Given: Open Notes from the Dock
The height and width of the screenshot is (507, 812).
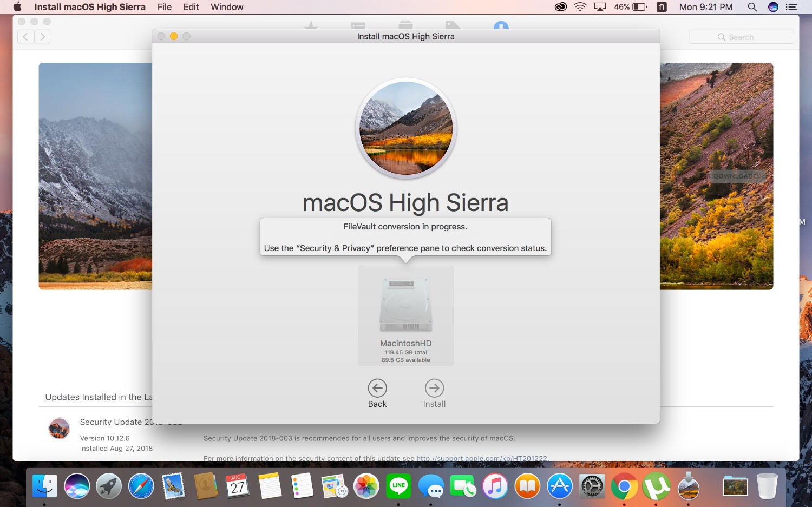Looking at the screenshot, I should 270,486.
